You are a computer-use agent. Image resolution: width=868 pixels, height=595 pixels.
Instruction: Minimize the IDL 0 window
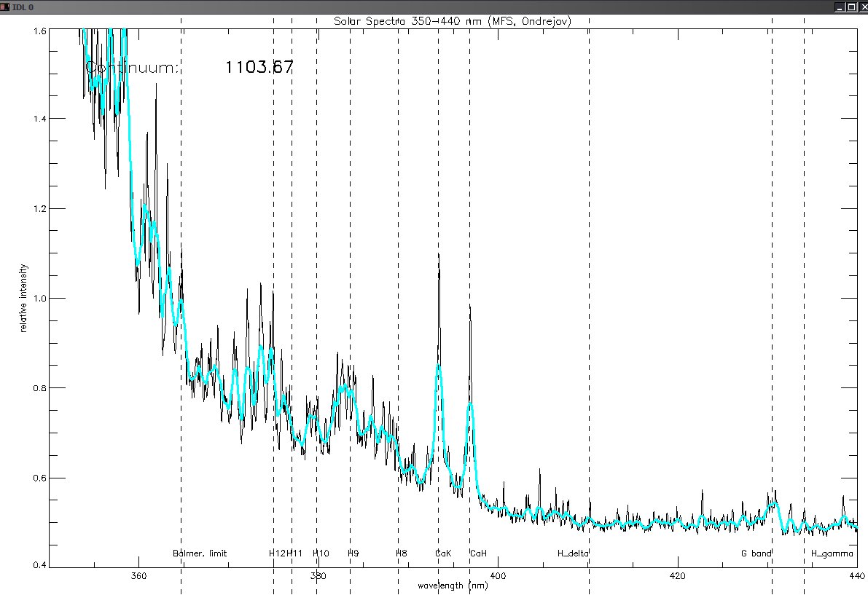pyautogui.click(x=840, y=7)
